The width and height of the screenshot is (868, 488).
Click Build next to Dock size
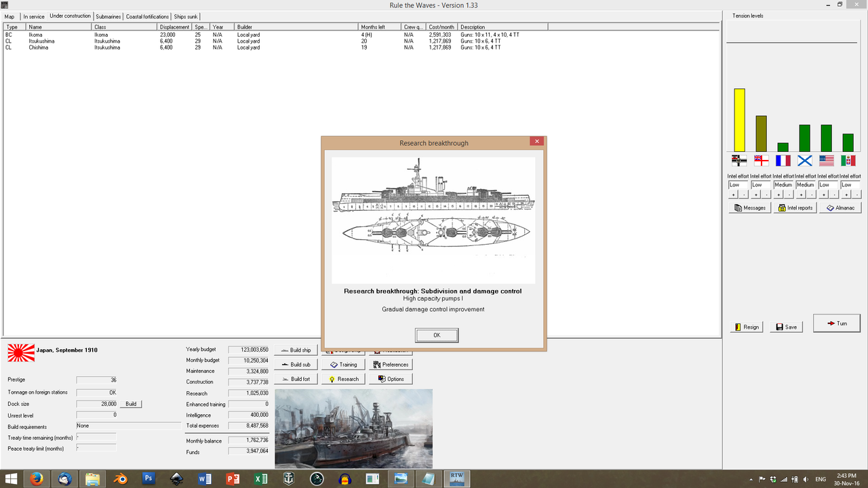131,403
